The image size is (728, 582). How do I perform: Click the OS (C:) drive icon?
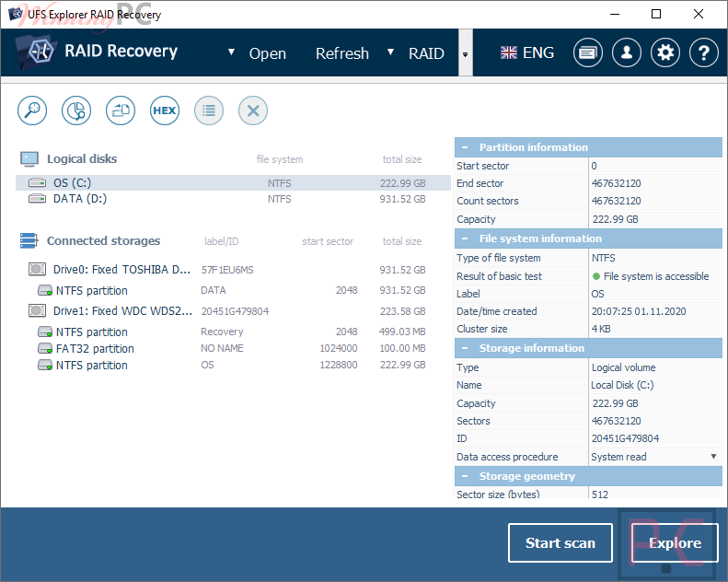click(37, 182)
